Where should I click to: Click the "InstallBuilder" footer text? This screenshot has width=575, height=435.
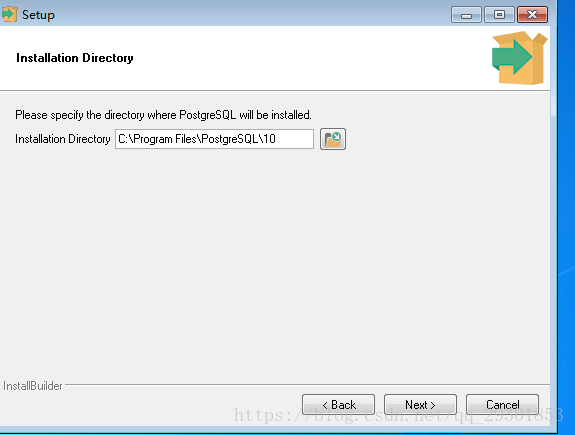[33, 386]
